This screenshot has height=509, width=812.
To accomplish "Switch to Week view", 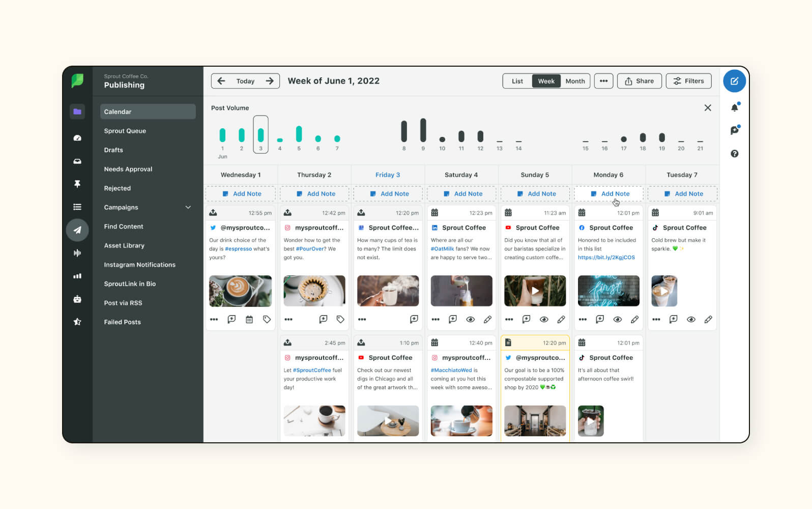I will click(546, 81).
